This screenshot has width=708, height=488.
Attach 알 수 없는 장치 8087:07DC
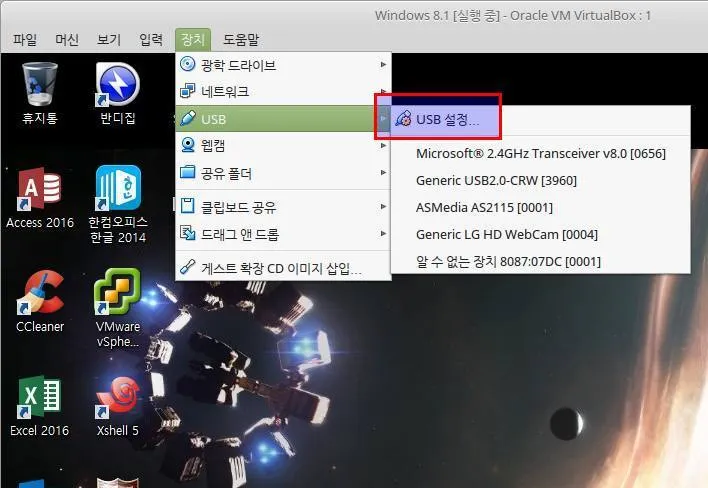tap(540, 262)
